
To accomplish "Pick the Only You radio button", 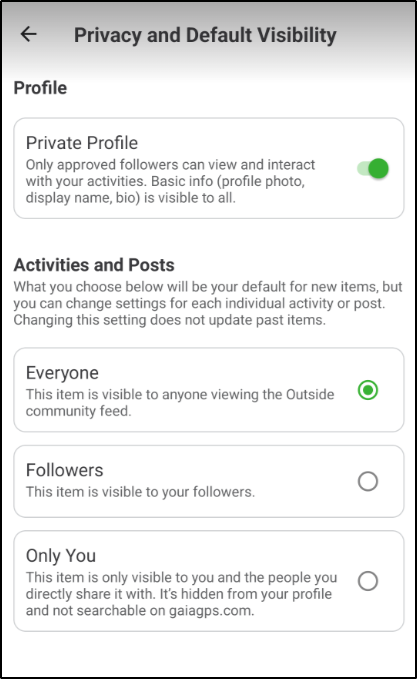I will (x=368, y=581).
